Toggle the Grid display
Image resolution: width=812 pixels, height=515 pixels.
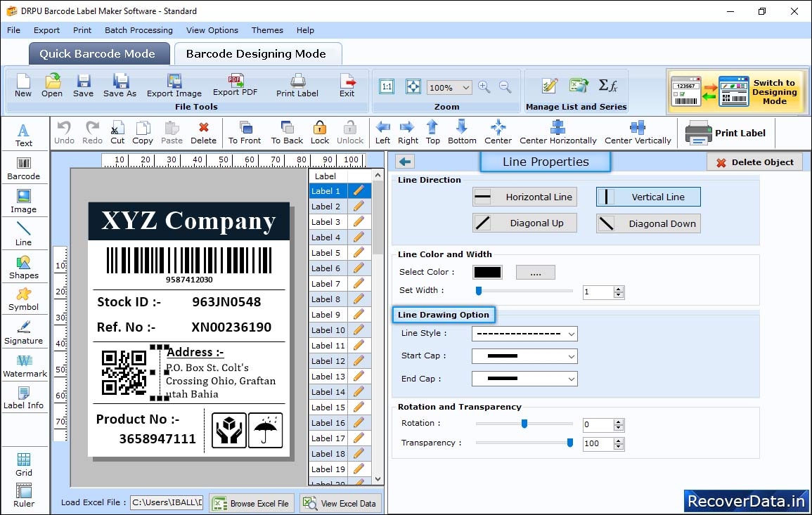(23, 464)
